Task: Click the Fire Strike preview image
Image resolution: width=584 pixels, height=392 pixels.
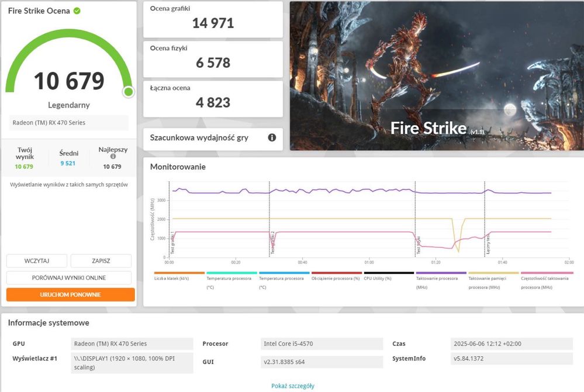Action: (437, 76)
